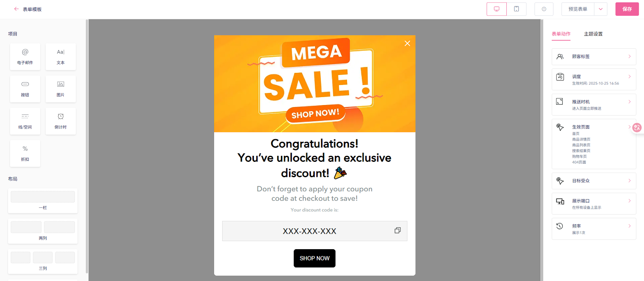Image resolution: width=644 pixels, height=281 pixels.
Task: Open the dropdown arrow next to 预览表单
Action: pos(601,9)
